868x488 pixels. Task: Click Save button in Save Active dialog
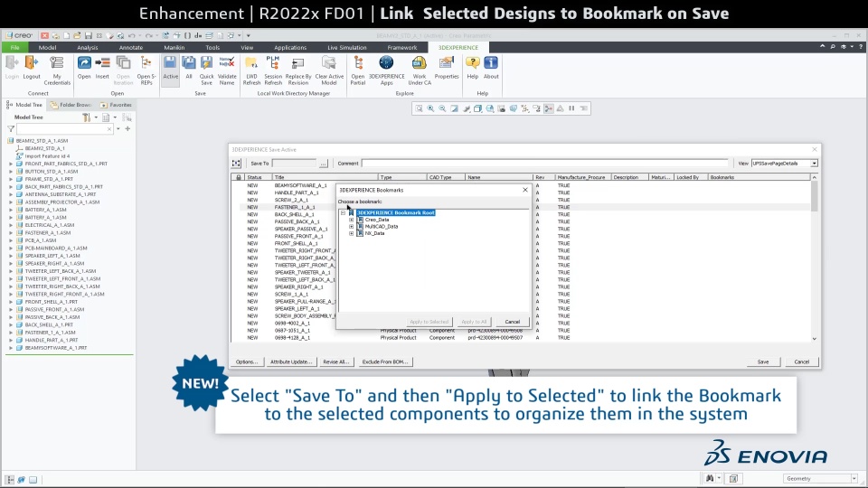coord(763,361)
